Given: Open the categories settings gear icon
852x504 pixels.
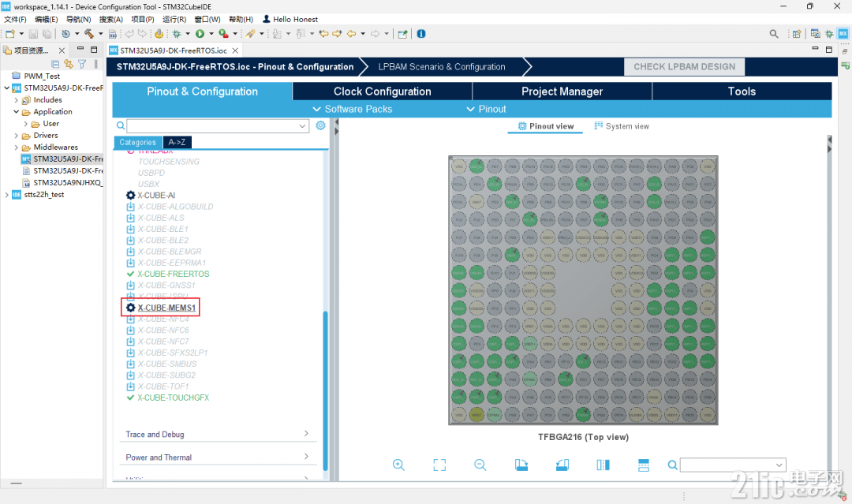Looking at the screenshot, I should click(320, 125).
